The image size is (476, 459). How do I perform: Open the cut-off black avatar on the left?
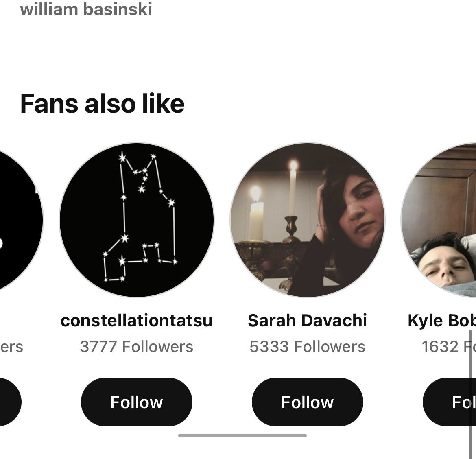[x=18, y=220]
